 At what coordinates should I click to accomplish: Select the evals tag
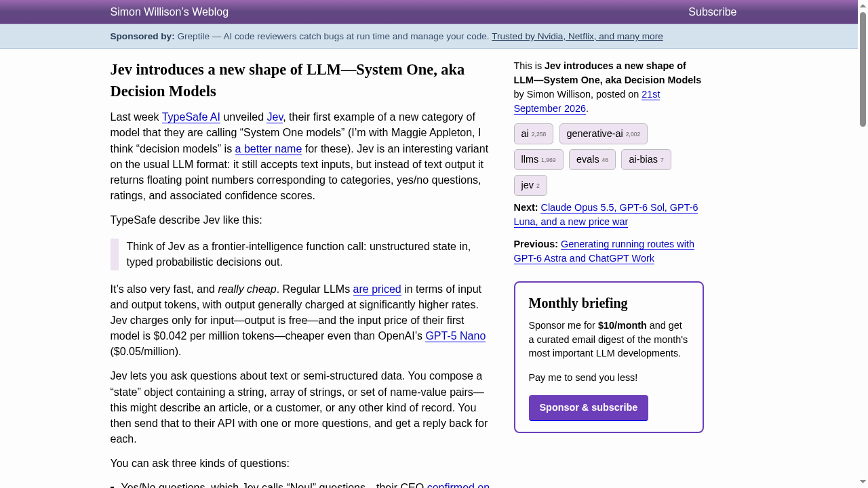pyautogui.click(x=592, y=160)
